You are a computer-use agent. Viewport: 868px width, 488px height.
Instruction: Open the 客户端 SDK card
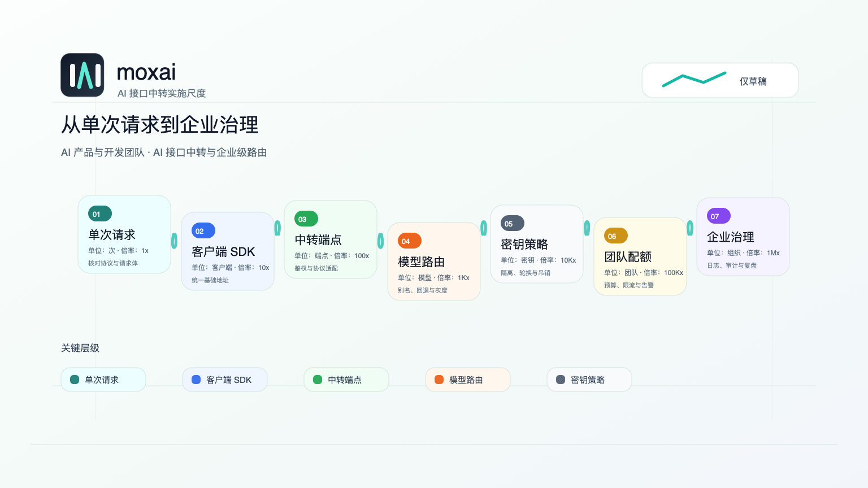(228, 251)
